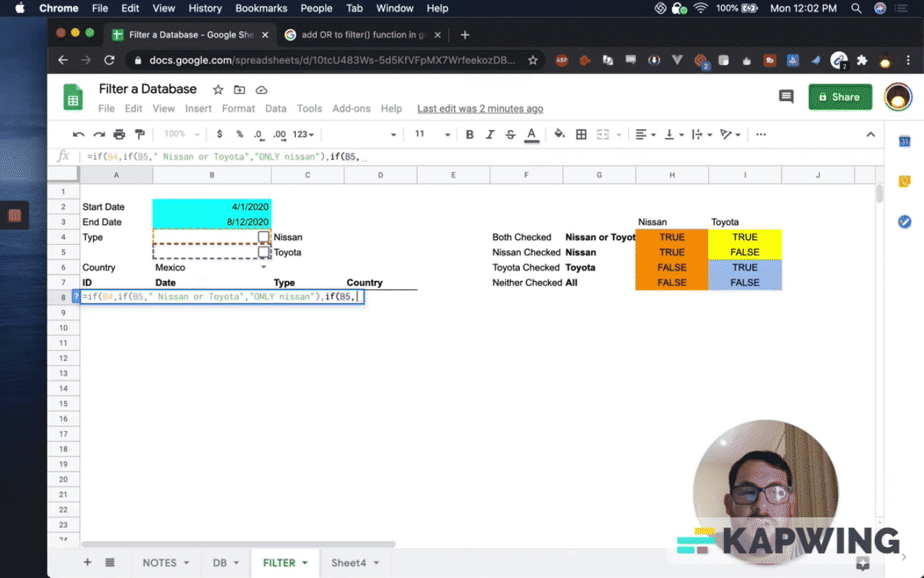Open Last edit was 2 minutes ago
Image resolution: width=924 pixels, height=578 pixels.
tap(480, 108)
